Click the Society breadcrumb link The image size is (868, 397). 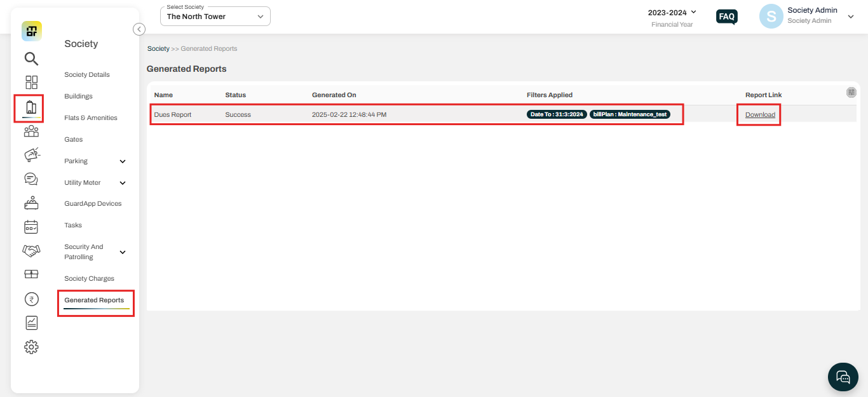click(158, 49)
